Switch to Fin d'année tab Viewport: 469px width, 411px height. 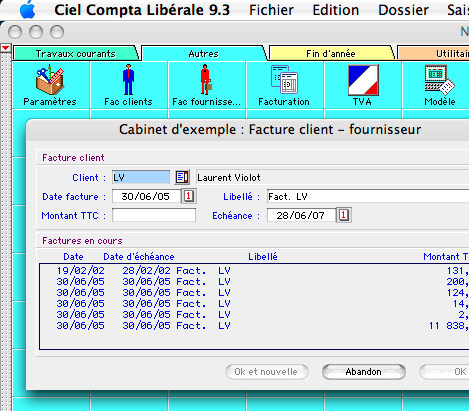pyautogui.click(x=331, y=53)
